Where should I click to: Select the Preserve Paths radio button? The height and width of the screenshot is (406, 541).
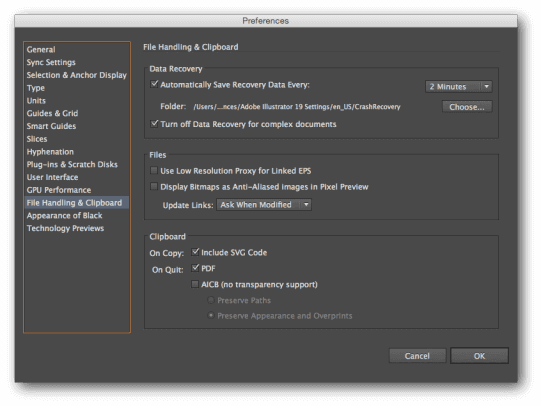coord(210,300)
